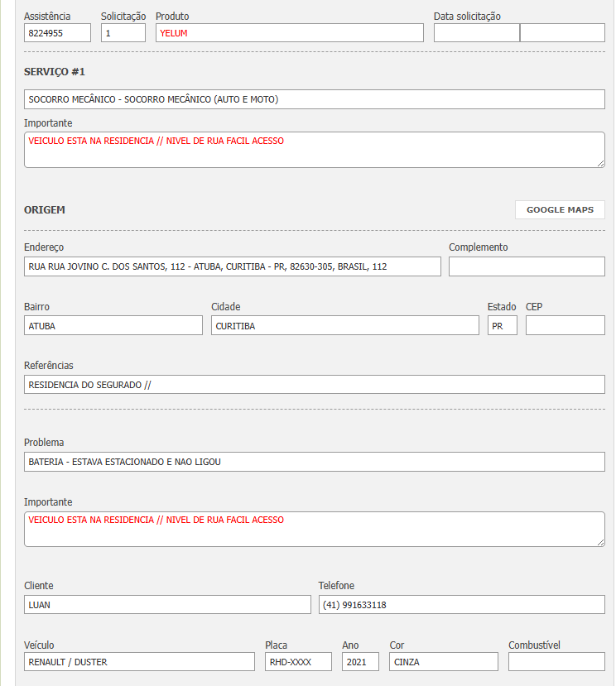Focus the first Data solicitação field

click(476, 33)
